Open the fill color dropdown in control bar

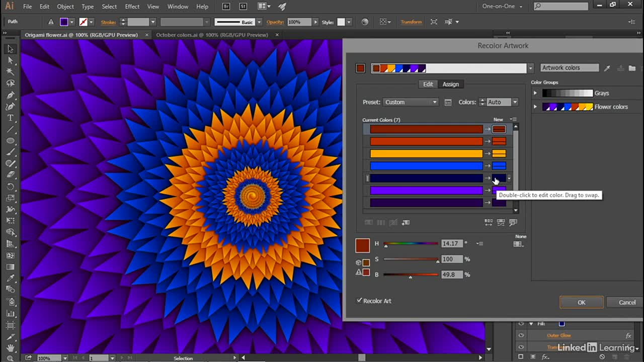pos(72,22)
